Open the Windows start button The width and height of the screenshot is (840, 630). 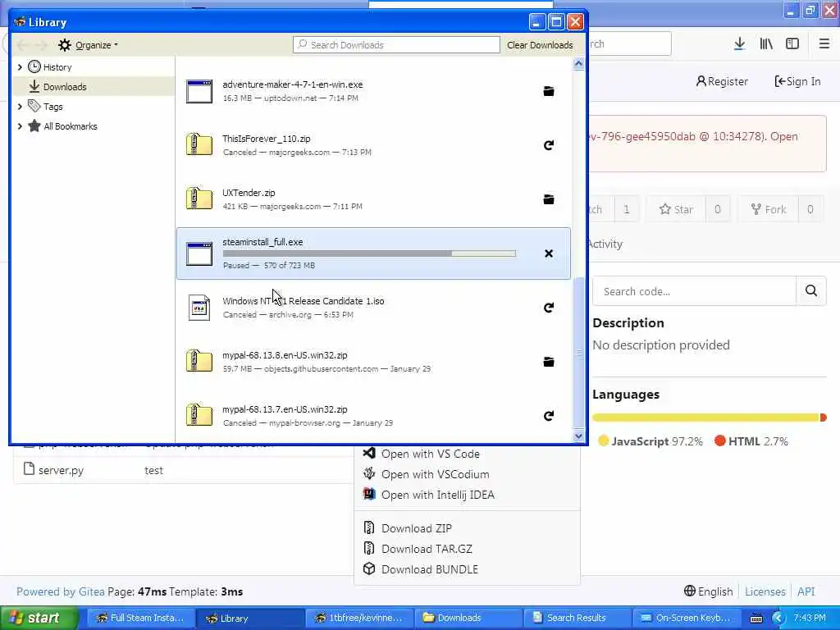39,619
